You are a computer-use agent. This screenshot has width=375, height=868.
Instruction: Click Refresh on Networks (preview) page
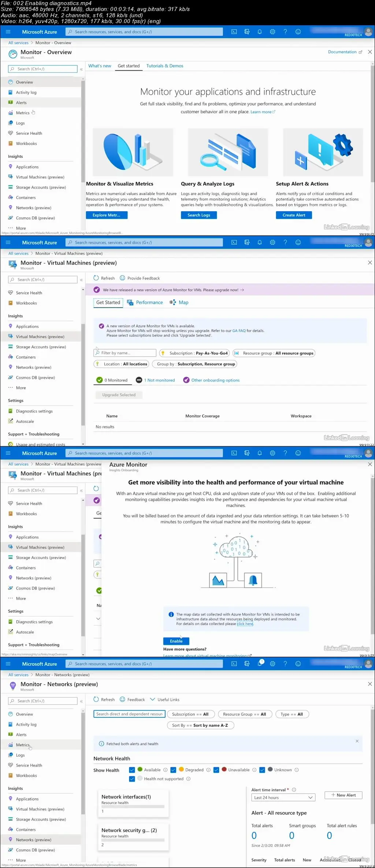[x=104, y=699]
